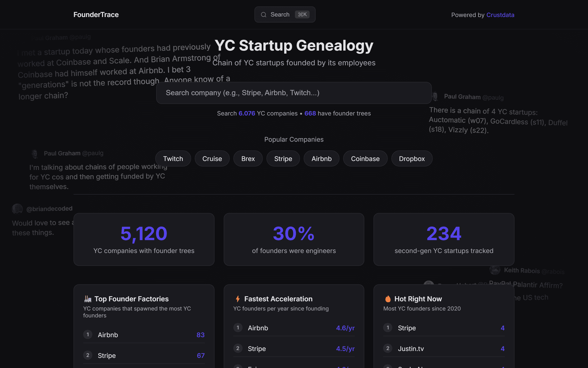Click Paul Graham avatar by 4 YC startups tweet
Image resolution: width=588 pixels, height=368 pixels.
(x=435, y=97)
